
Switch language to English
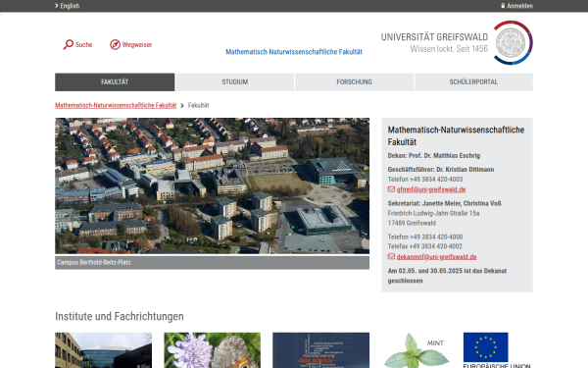point(70,6)
